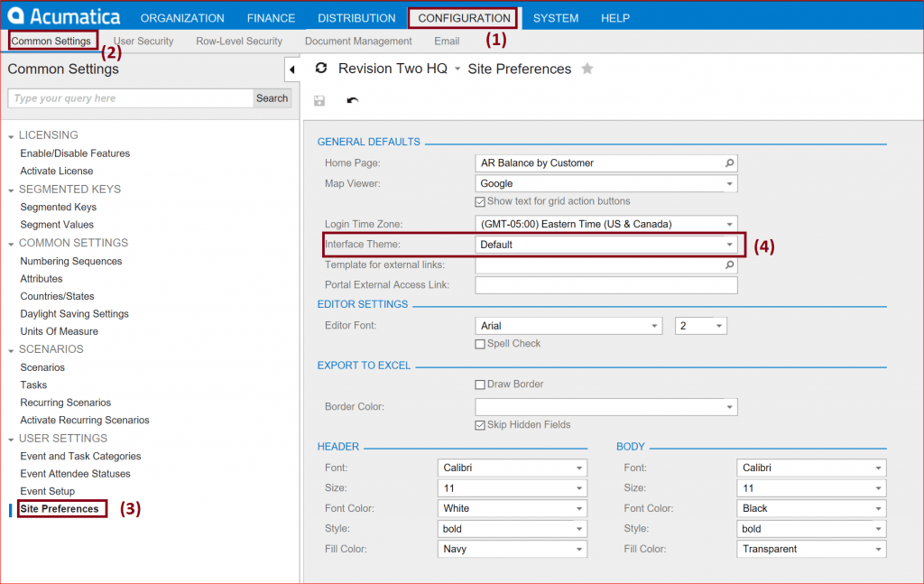Select Site Preferences in sidebar
924x584 pixels.
60,508
